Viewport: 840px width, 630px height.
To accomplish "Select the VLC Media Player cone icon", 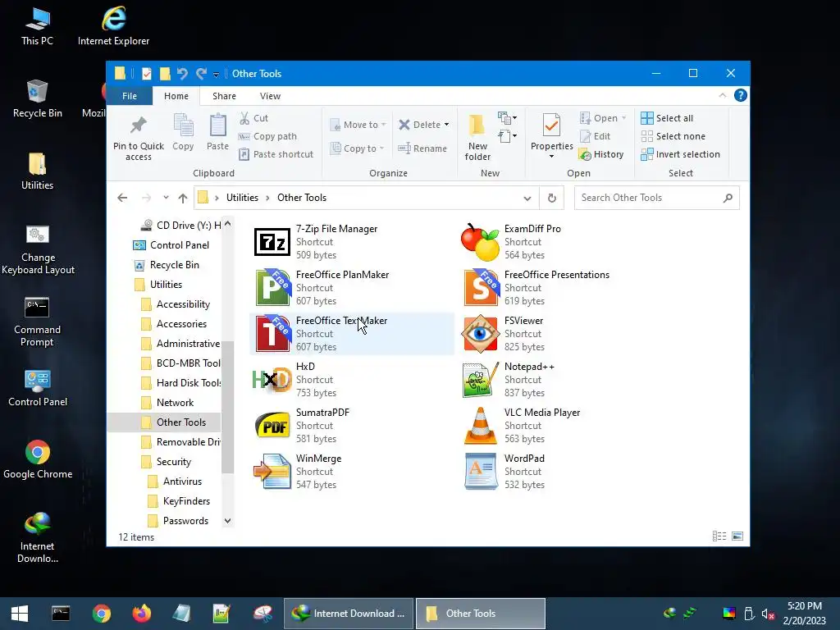I will click(x=480, y=426).
